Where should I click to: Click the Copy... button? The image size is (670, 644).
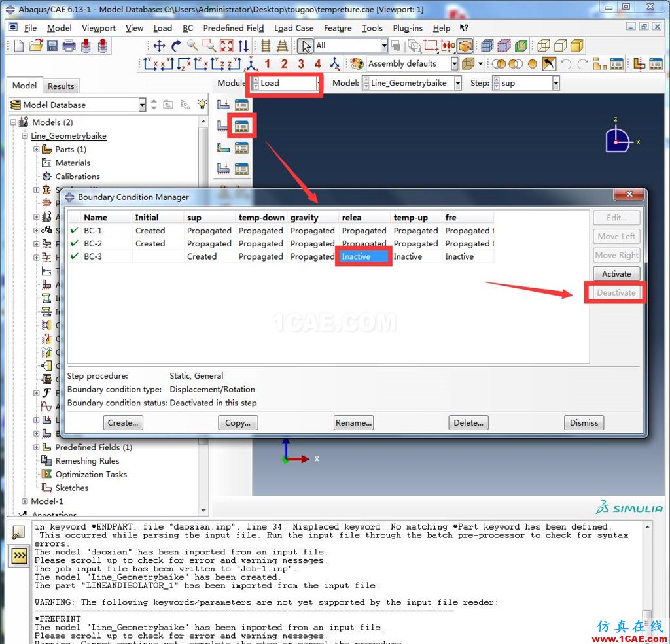coord(238,423)
